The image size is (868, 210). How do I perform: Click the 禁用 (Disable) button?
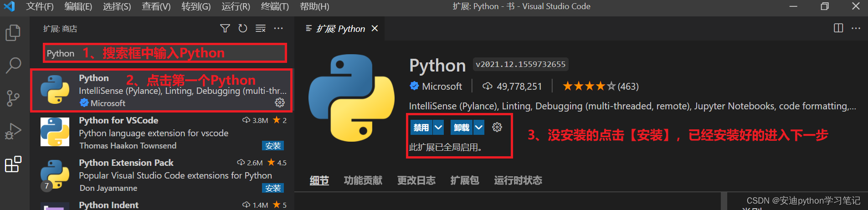pos(421,128)
